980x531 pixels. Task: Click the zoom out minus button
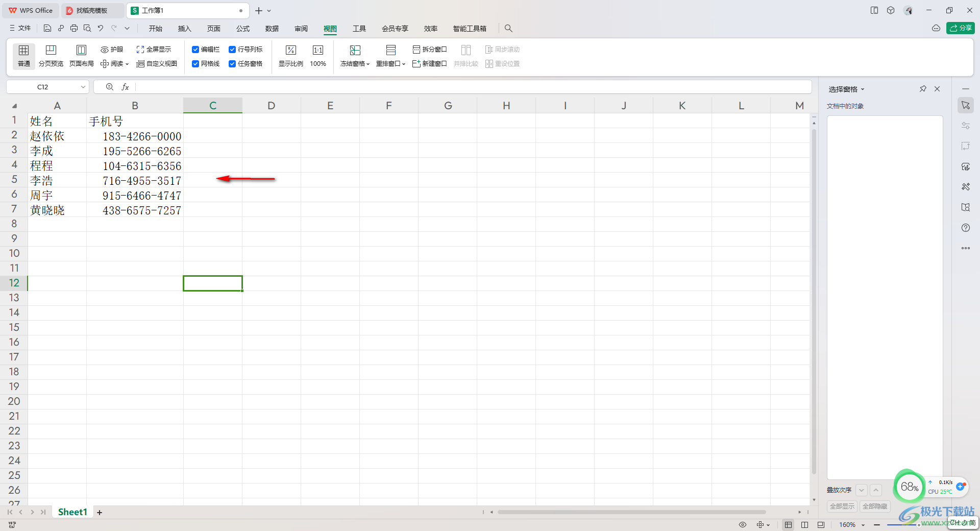pyautogui.click(x=877, y=525)
